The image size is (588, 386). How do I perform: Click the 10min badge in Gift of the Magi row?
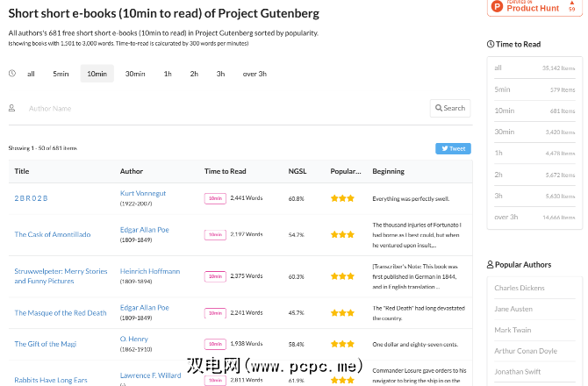[215, 344]
